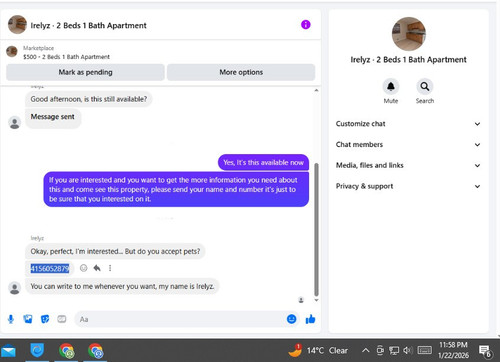The width and height of the screenshot is (500, 362).
Task: Click chat header title Irelyz 2 Beds
Action: (x=88, y=26)
